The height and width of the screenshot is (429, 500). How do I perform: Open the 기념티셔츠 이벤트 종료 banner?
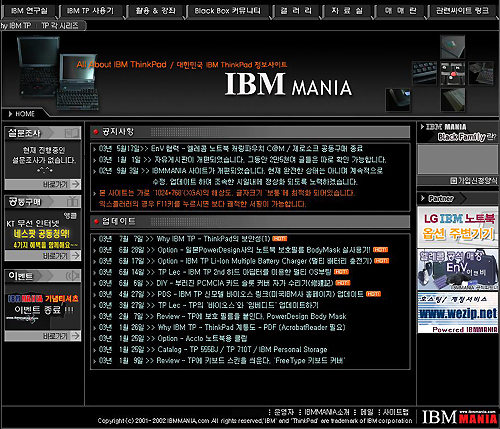[43, 307]
